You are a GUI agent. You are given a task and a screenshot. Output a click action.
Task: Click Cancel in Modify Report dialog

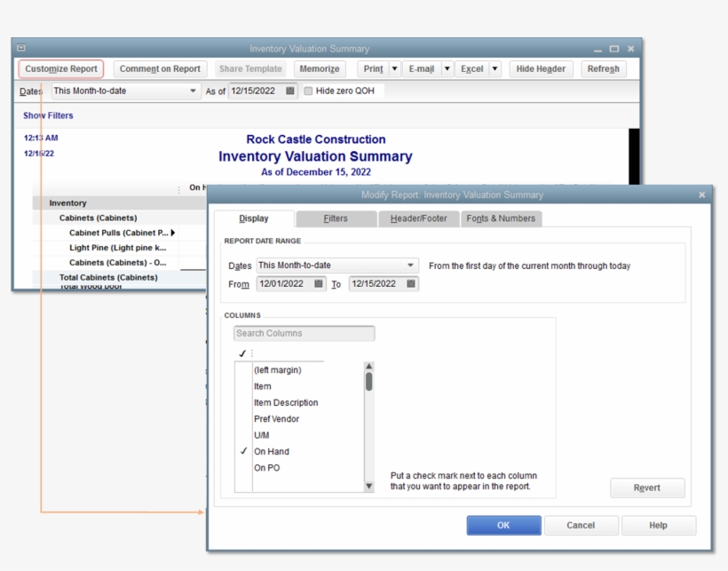pyautogui.click(x=581, y=525)
